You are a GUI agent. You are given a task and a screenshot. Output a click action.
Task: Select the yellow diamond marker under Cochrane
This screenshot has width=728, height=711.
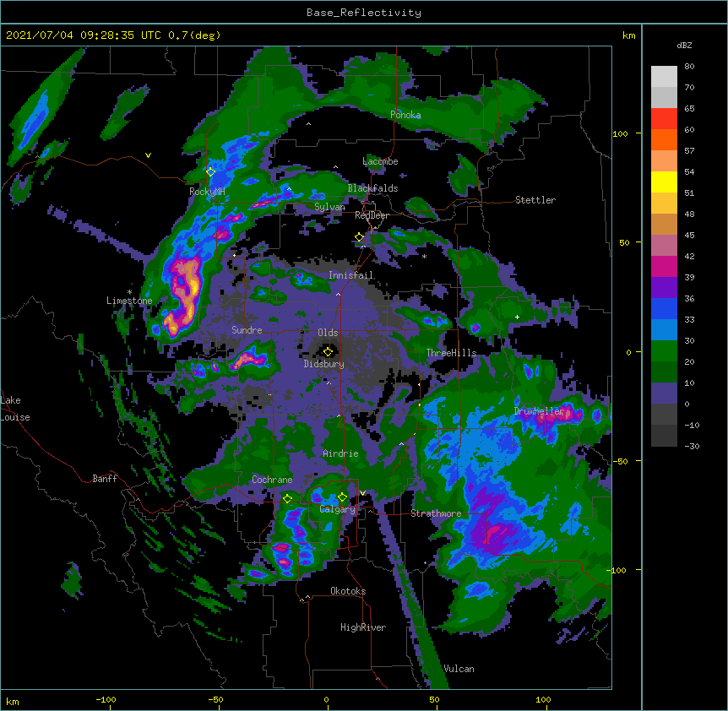click(x=287, y=498)
